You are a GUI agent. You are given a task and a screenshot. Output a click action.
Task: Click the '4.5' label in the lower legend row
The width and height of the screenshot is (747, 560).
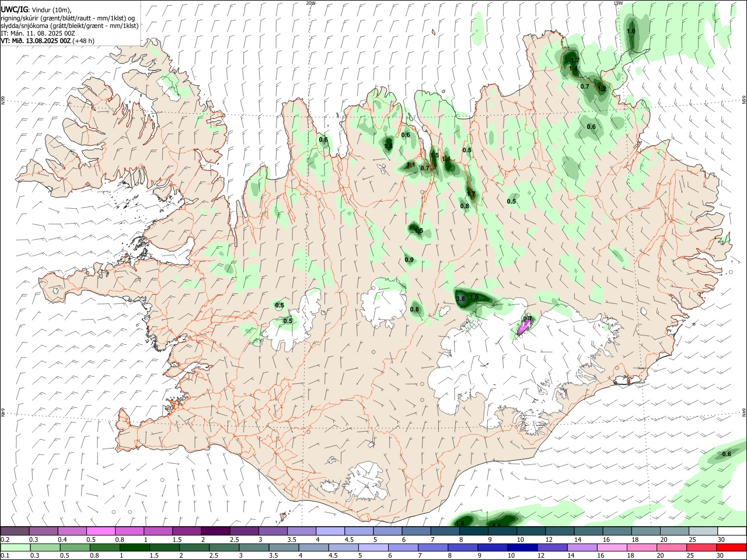(333, 556)
